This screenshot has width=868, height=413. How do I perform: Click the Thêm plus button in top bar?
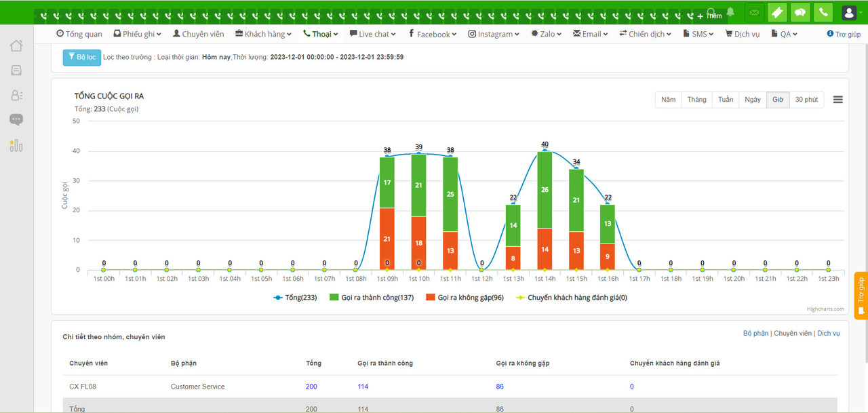(x=710, y=16)
